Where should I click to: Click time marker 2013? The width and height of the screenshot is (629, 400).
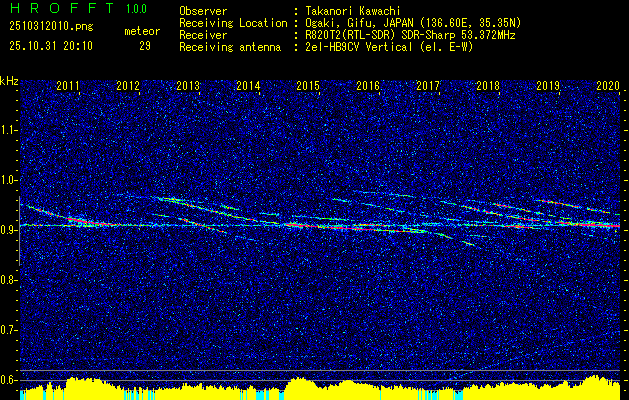[x=188, y=85]
